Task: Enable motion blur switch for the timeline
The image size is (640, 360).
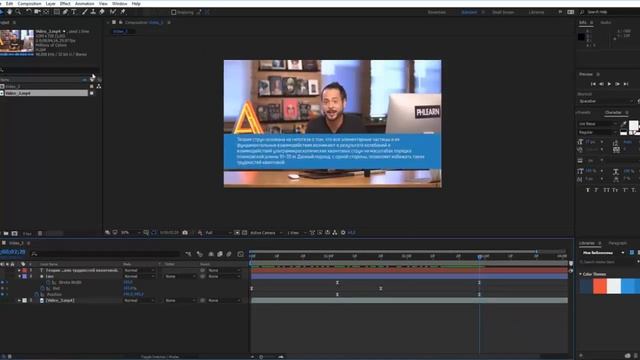Action: point(229,254)
